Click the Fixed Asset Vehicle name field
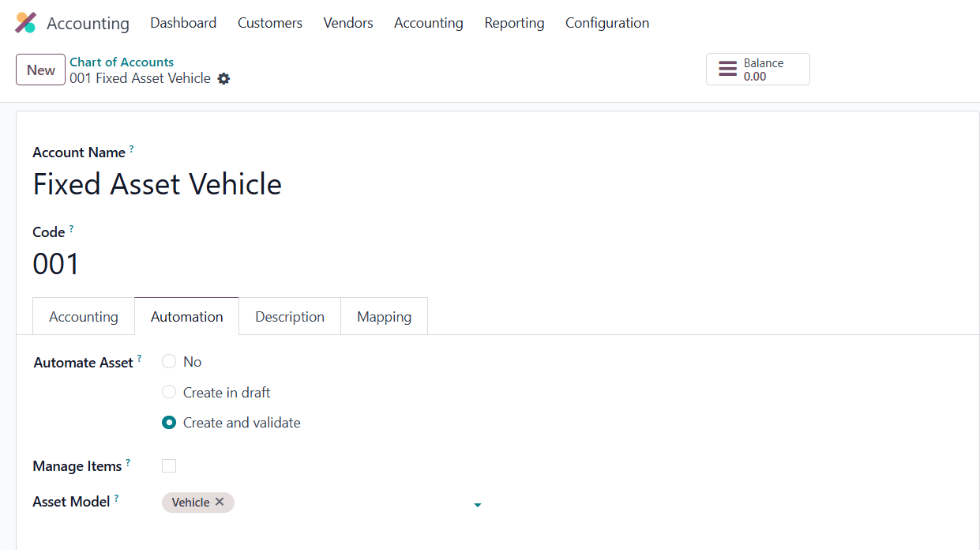980x550 pixels. pyautogui.click(x=156, y=184)
